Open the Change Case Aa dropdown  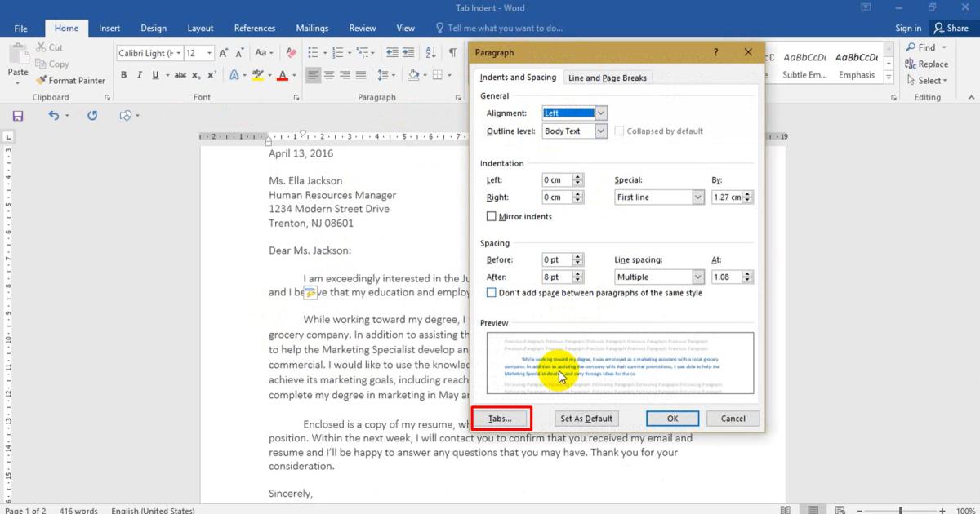point(265,53)
